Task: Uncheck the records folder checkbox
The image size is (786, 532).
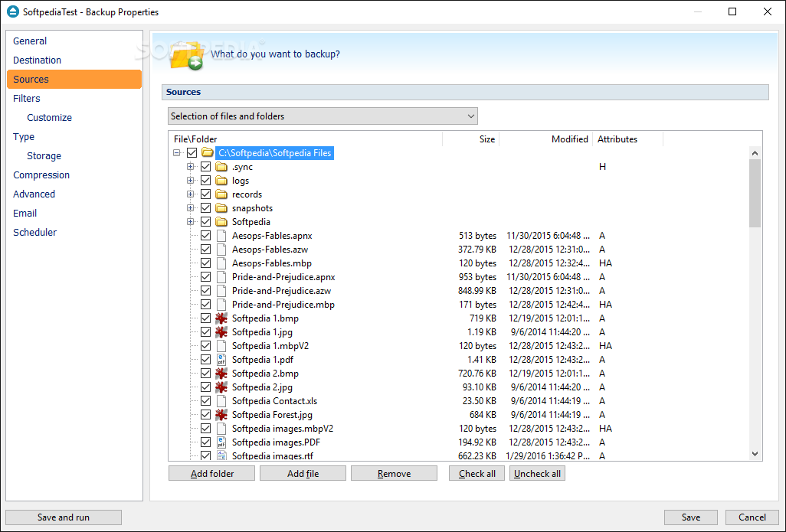Action: [x=205, y=194]
